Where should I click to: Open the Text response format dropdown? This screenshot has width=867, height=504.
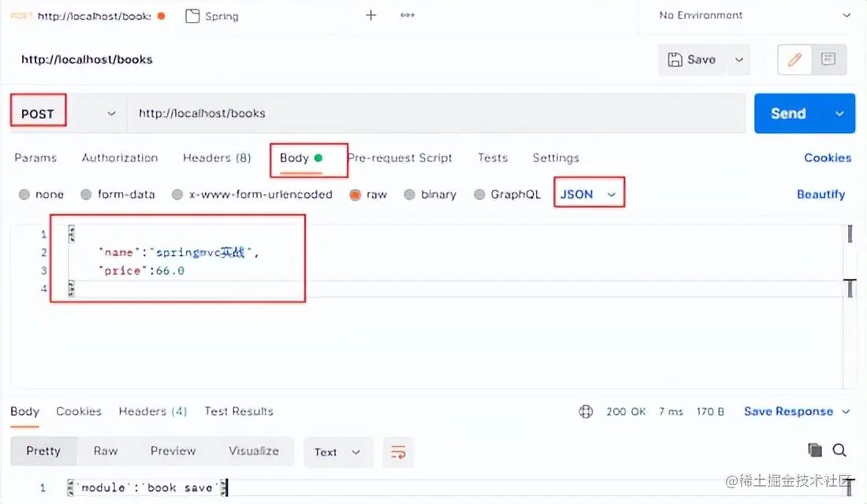click(x=338, y=452)
